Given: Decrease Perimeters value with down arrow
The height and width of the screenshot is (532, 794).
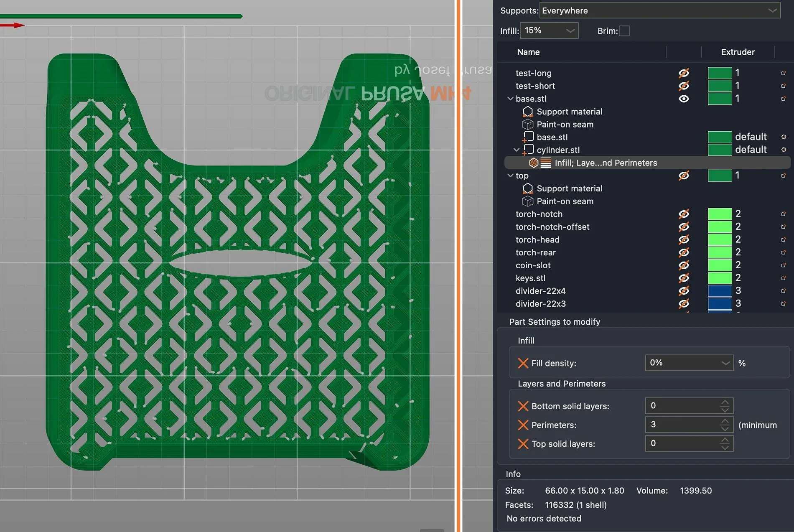Looking at the screenshot, I should click(725, 429).
